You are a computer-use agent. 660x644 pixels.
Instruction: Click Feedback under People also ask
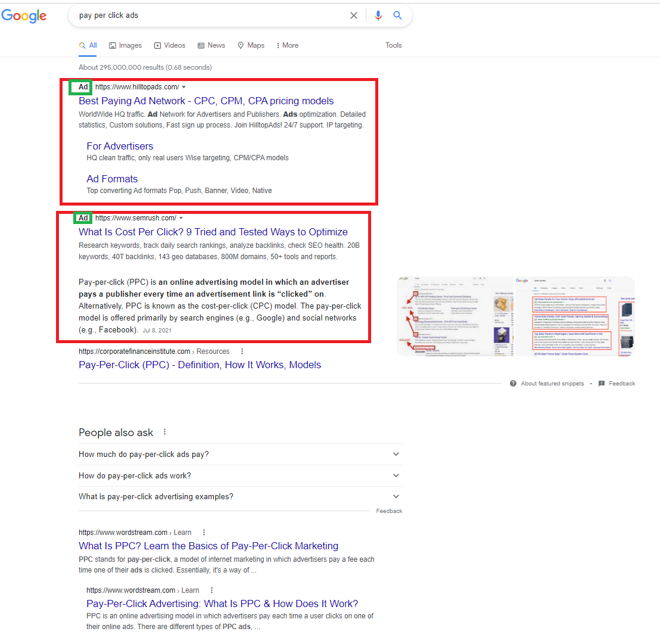[x=389, y=511]
